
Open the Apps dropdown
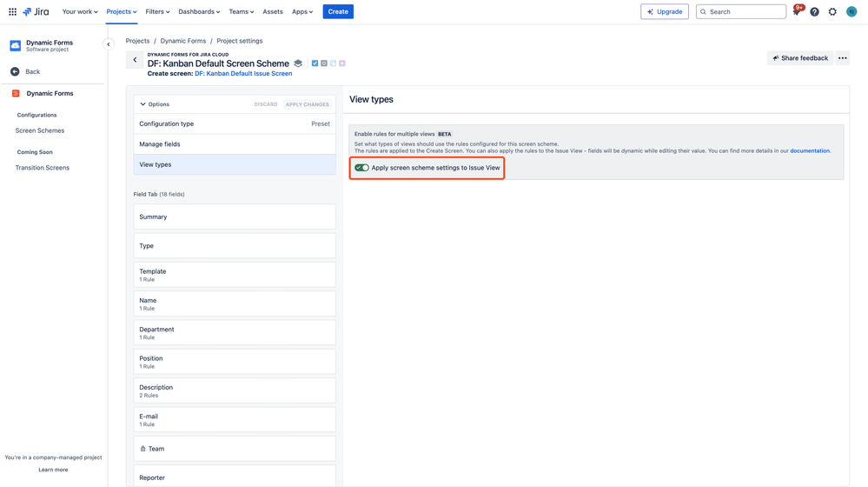302,11
